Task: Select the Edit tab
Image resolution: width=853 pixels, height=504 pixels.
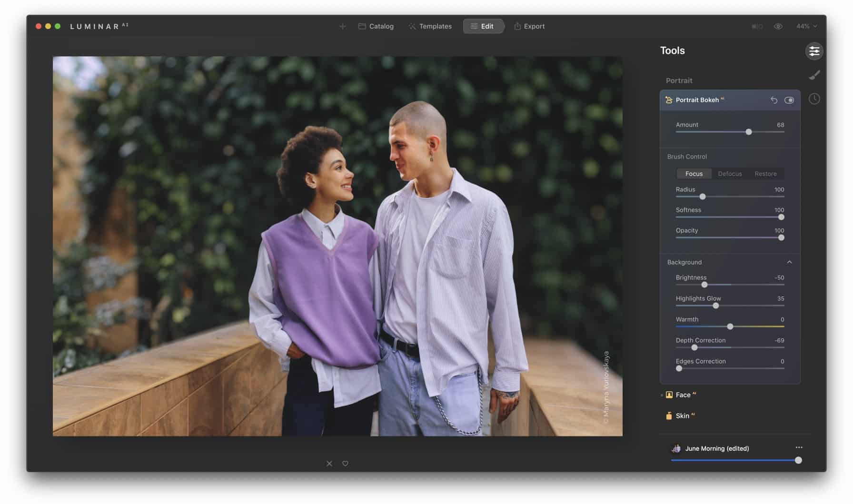Action: point(483,26)
